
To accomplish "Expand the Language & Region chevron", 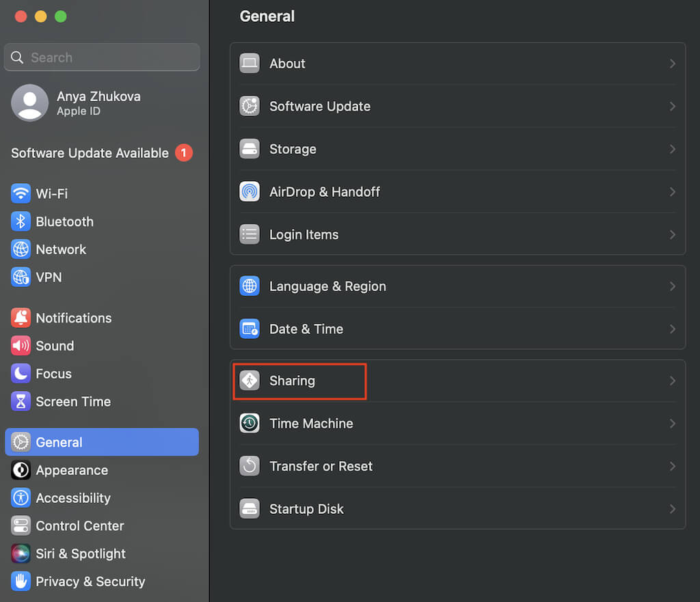I will pyautogui.click(x=673, y=286).
